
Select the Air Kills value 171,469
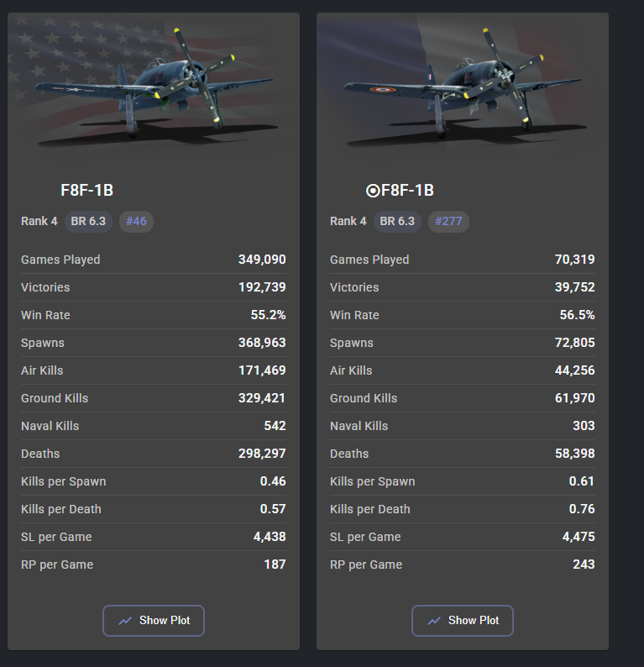click(262, 370)
